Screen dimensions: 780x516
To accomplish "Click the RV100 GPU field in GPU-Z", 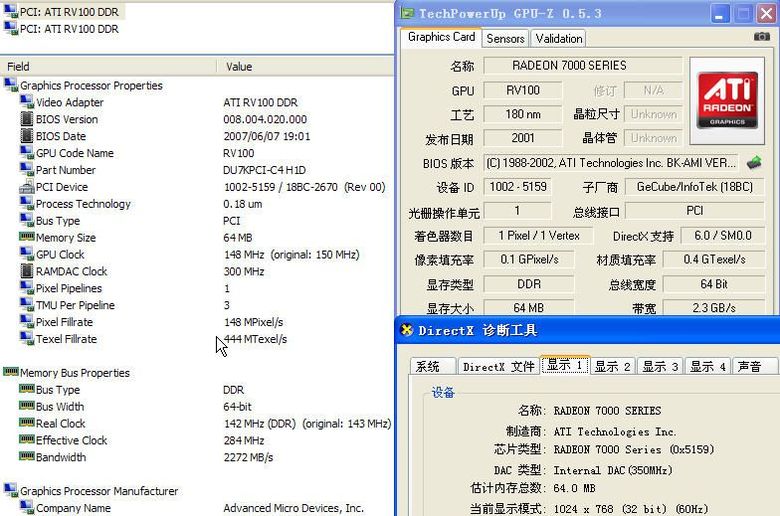I will pyautogui.click(x=523, y=90).
